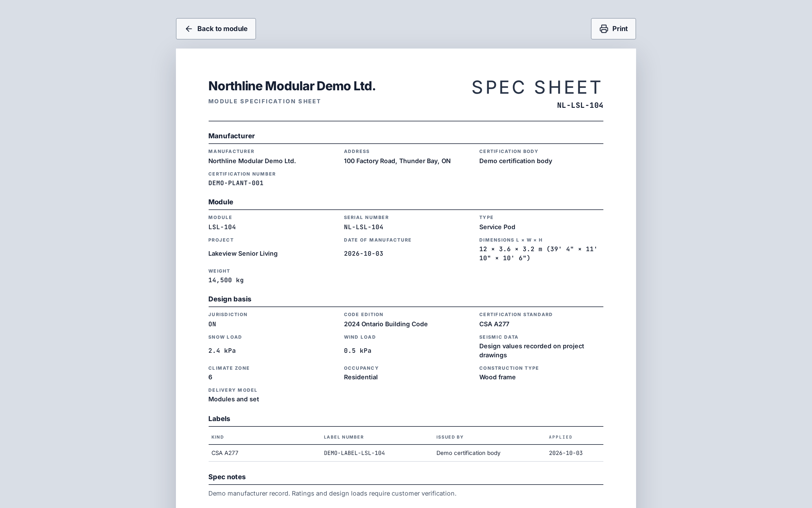Click label number DEMO-LABEL-LSL-104

click(x=354, y=453)
